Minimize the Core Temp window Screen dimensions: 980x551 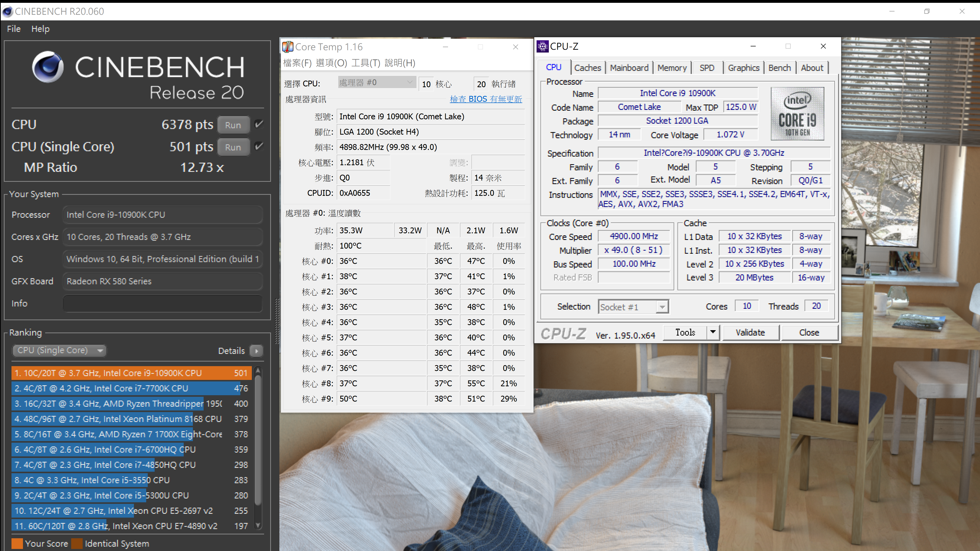[445, 47]
